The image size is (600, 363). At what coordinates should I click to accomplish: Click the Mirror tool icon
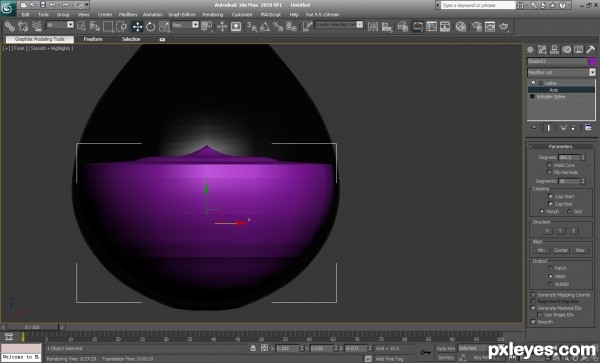pos(372,26)
